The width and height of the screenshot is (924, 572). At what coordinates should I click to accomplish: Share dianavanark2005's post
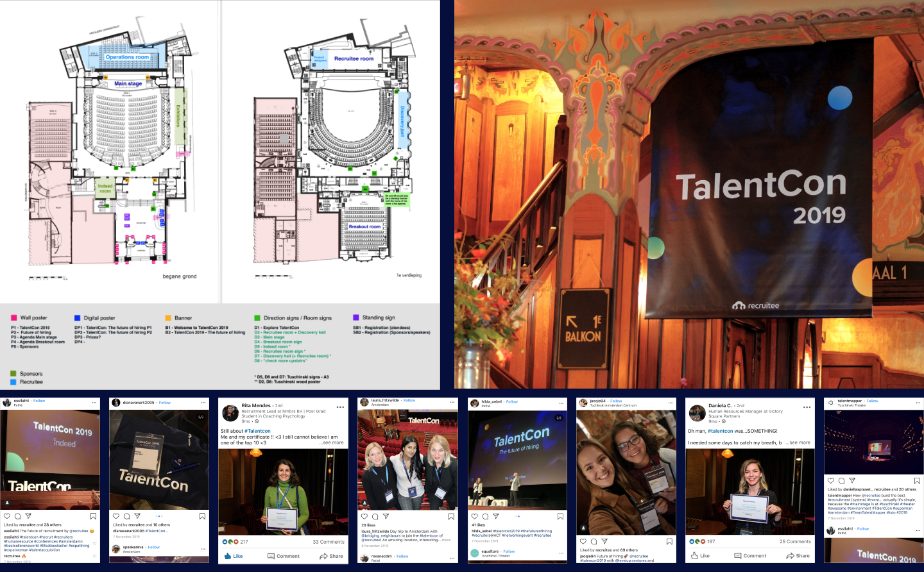137,516
